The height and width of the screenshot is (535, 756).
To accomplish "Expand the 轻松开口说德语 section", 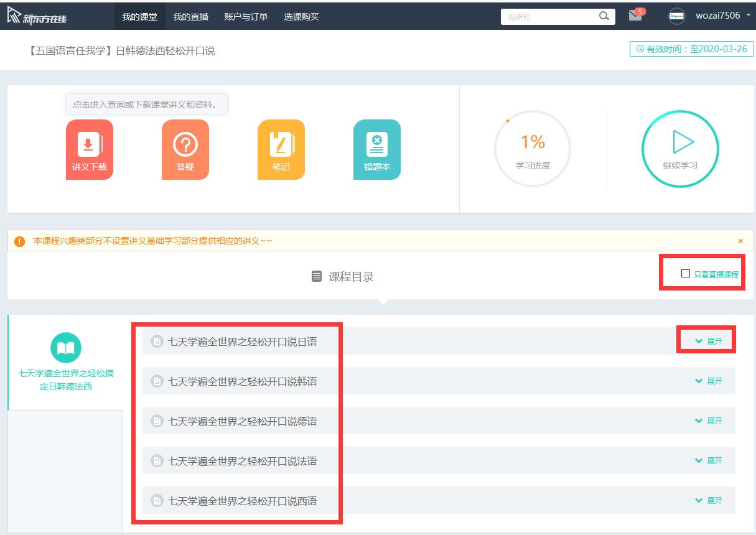I will click(x=709, y=421).
